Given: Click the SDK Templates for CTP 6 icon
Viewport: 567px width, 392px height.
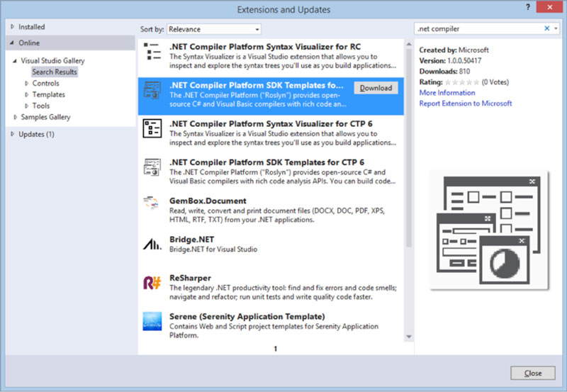Looking at the screenshot, I should pyautogui.click(x=152, y=167).
